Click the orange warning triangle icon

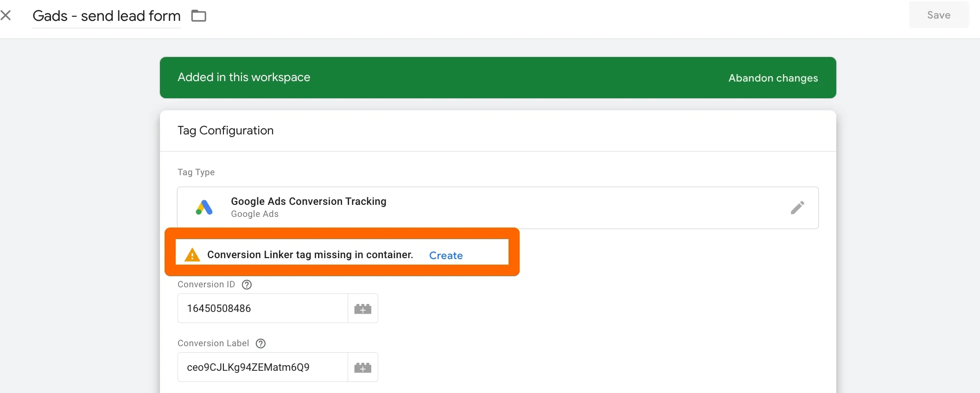pyautogui.click(x=192, y=255)
